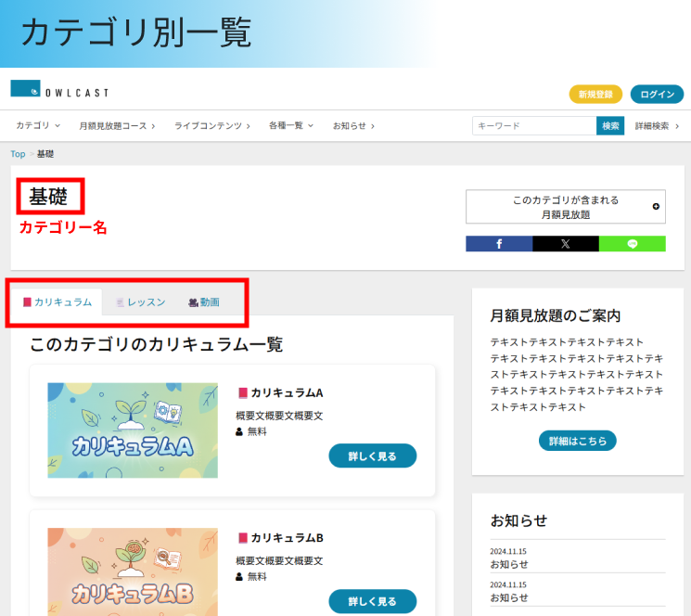This screenshot has height=616, width=691.
Task: Click the book icon beside カリキュラムB
Action: [x=243, y=538]
